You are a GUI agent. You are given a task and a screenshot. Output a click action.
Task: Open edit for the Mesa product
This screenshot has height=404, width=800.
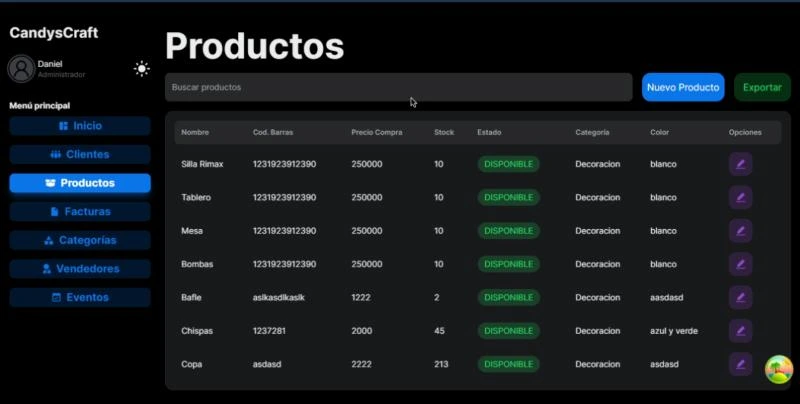(x=740, y=231)
